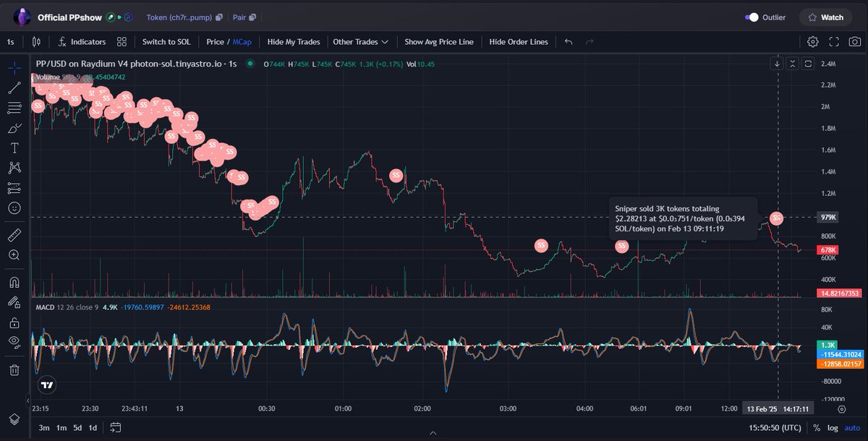Select the crosshair cursor tool
This screenshot has width=868, height=441.
(x=14, y=69)
